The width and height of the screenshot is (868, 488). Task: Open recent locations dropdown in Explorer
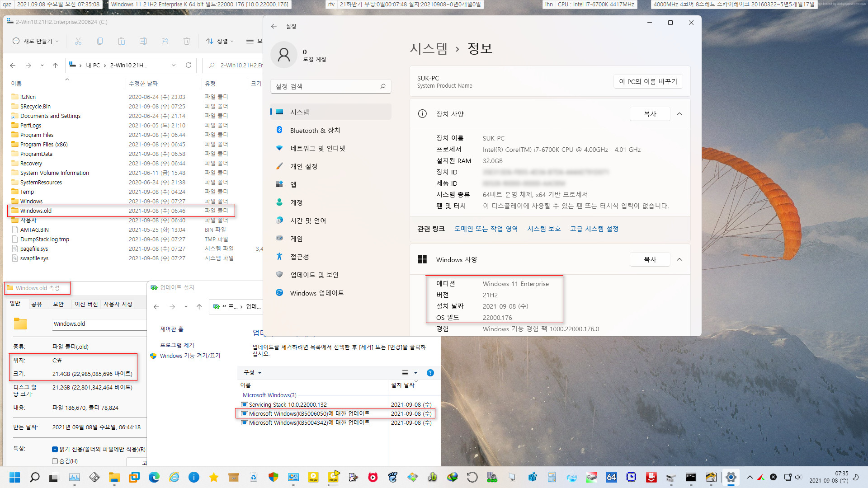tap(42, 66)
